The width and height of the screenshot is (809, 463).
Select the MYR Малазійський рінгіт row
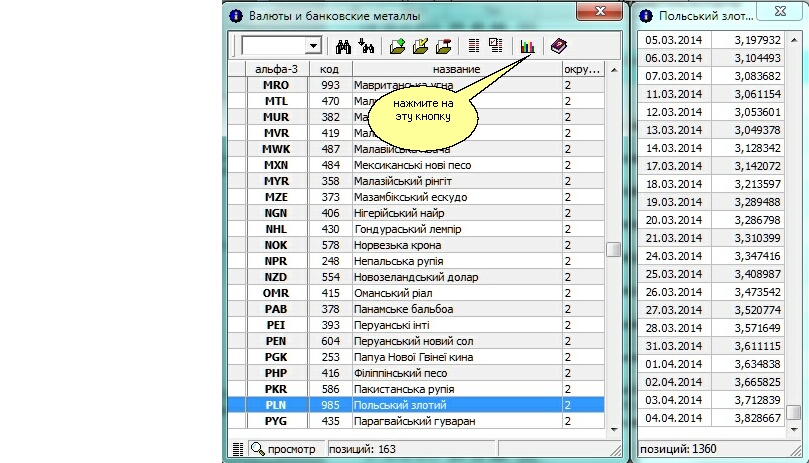[416, 181]
